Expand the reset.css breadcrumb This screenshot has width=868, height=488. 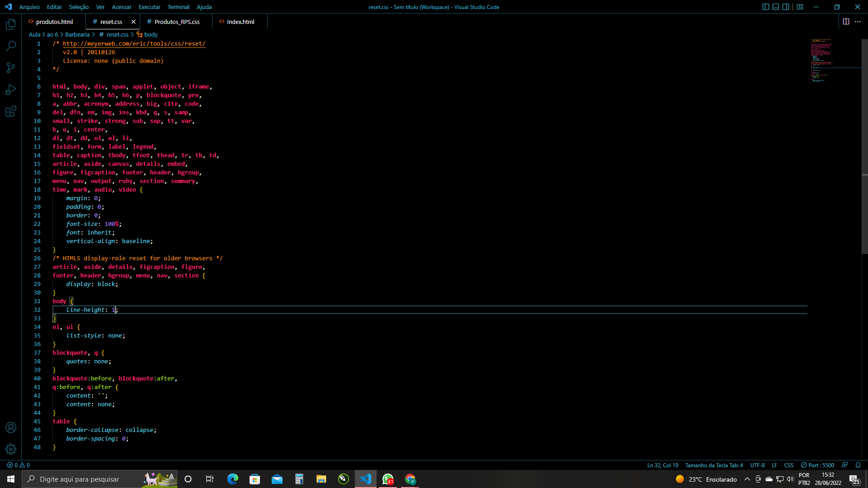(114, 34)
